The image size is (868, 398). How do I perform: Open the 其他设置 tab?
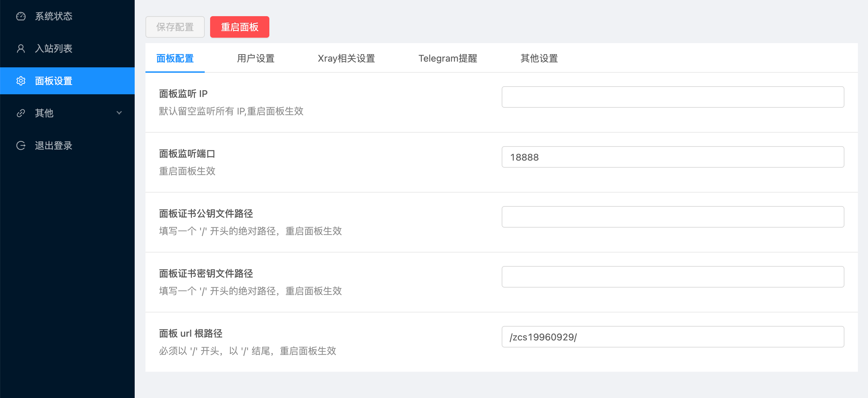point(539,58)
